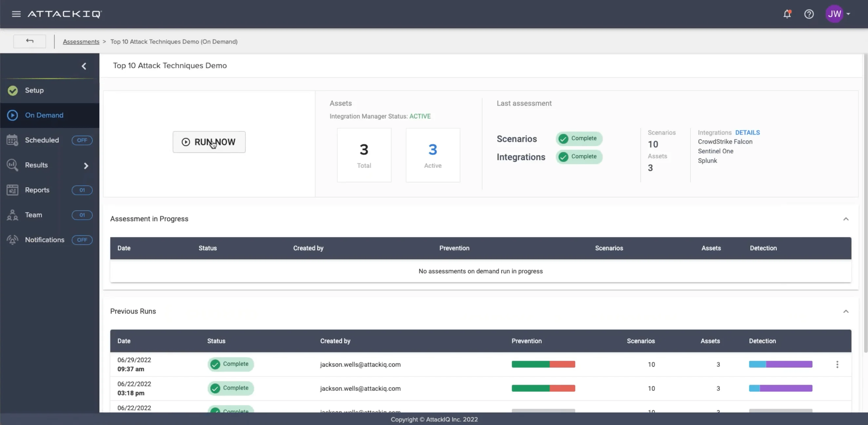Open the notifications bell
The height and width of the screenshot is (425, 868).
pos(787,14)
